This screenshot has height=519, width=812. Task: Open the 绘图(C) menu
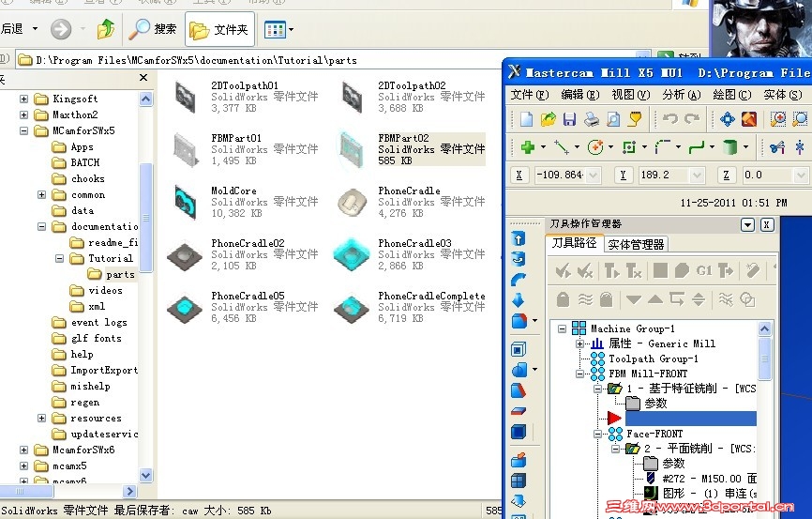coord(731,95)
